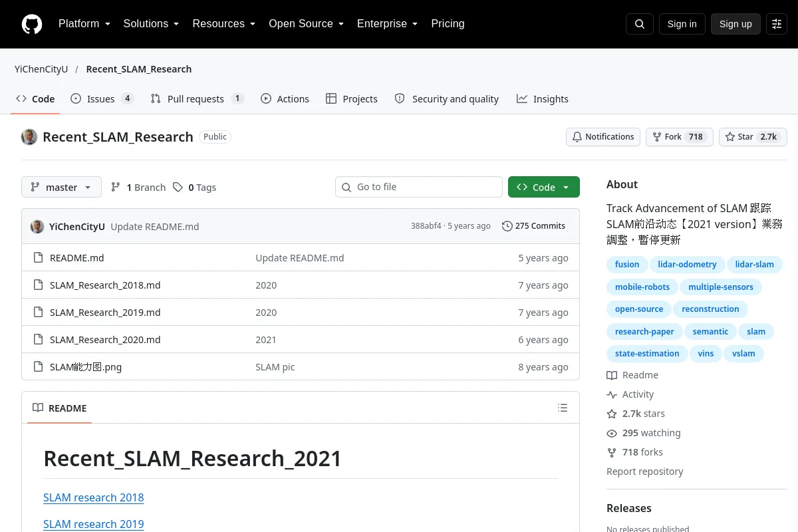Open the Security and quality tab
The image size is (798, 532).
[446, 99]
